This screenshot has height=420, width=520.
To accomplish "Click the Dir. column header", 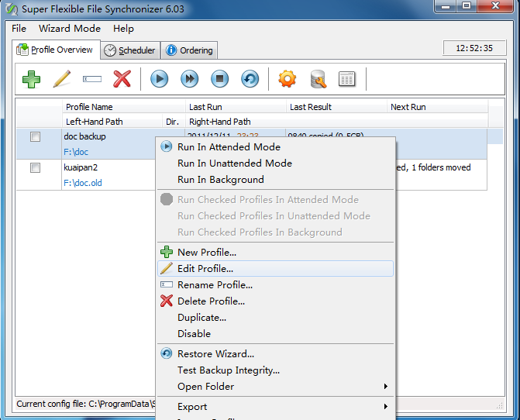I will pos(174,122).
